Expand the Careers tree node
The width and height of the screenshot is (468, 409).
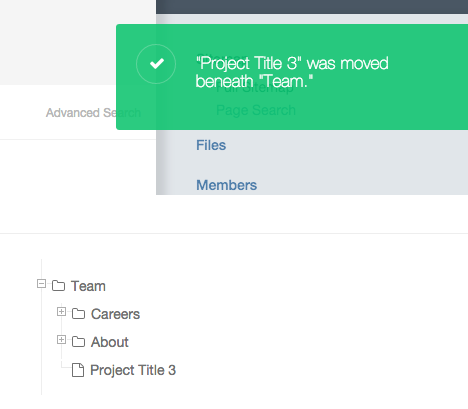pos(61,312)
